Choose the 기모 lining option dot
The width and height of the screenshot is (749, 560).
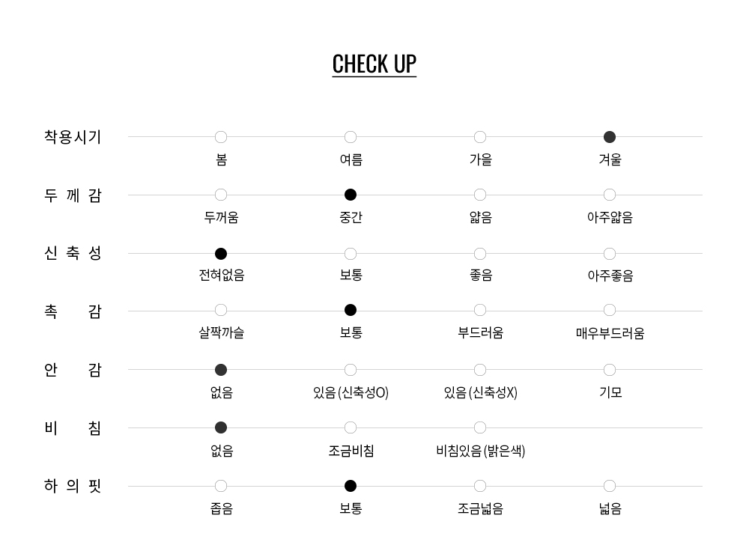point(610,370)
